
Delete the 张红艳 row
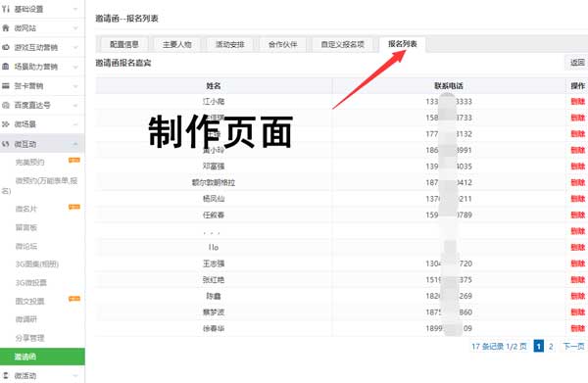click(x=577, y=279)
